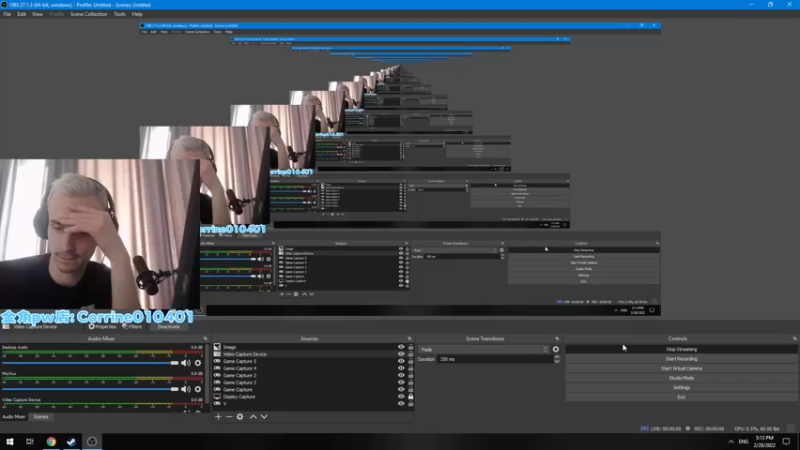Click OBS Studio taskbar icon

coord(92,442)
